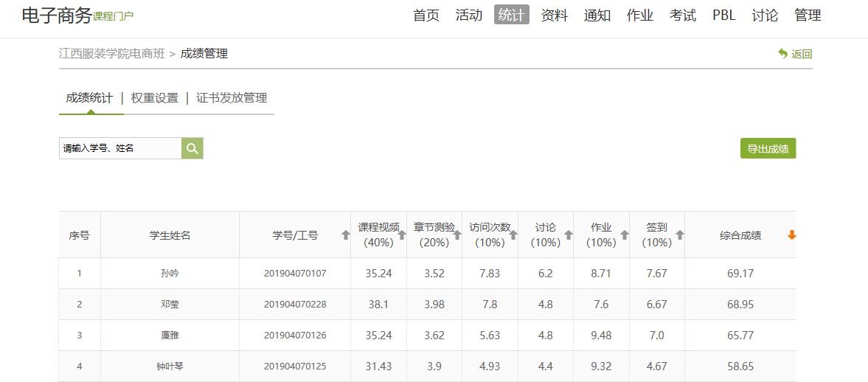Image resolution: width=868 pixels, height=382 pixels.
Task: Sort by 访问次数 (10%) arrow
Action: [513, 235]
